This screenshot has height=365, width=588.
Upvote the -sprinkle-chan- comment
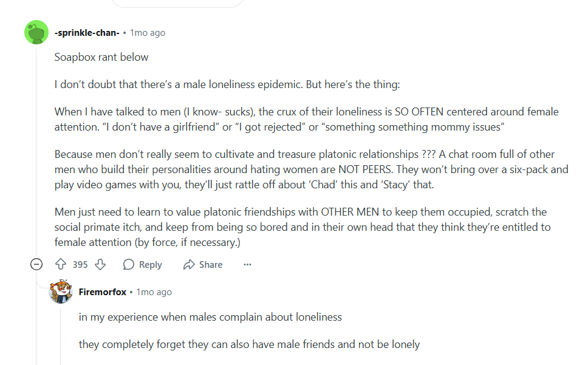coord(61,265)
